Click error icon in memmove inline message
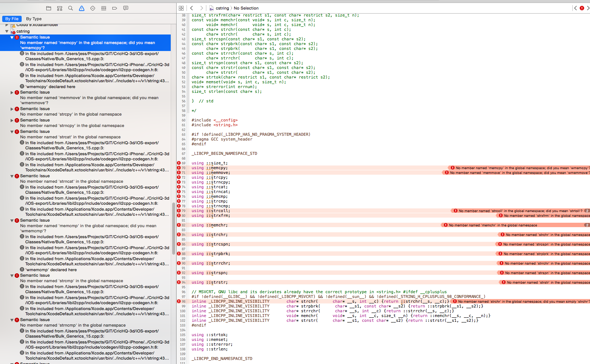590x364 pixels. [x=447, y=172]
